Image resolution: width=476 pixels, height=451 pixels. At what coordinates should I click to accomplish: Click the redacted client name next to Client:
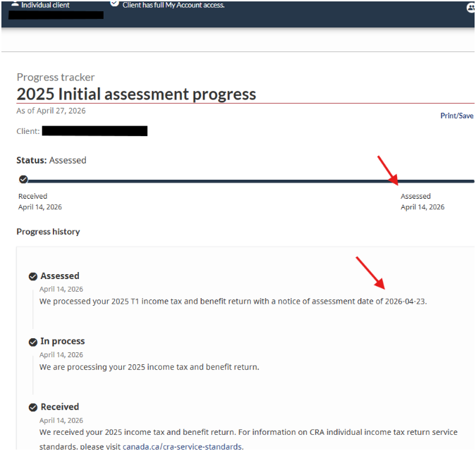[94, 131]
